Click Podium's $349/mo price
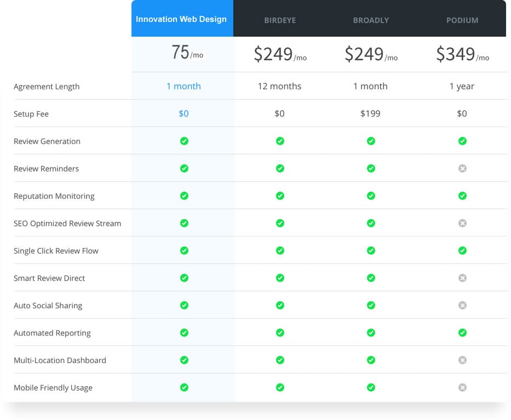The image size is (511, 420). [x=462, y=54]
